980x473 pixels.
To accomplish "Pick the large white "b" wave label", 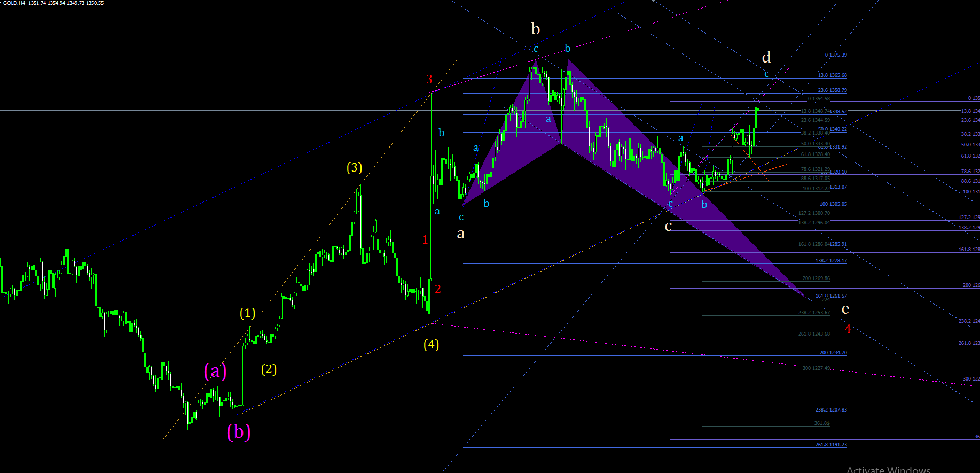I will 536,29.
